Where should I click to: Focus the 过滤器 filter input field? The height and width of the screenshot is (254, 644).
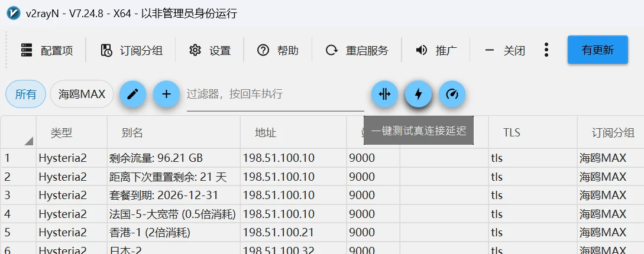pos(275,95)
